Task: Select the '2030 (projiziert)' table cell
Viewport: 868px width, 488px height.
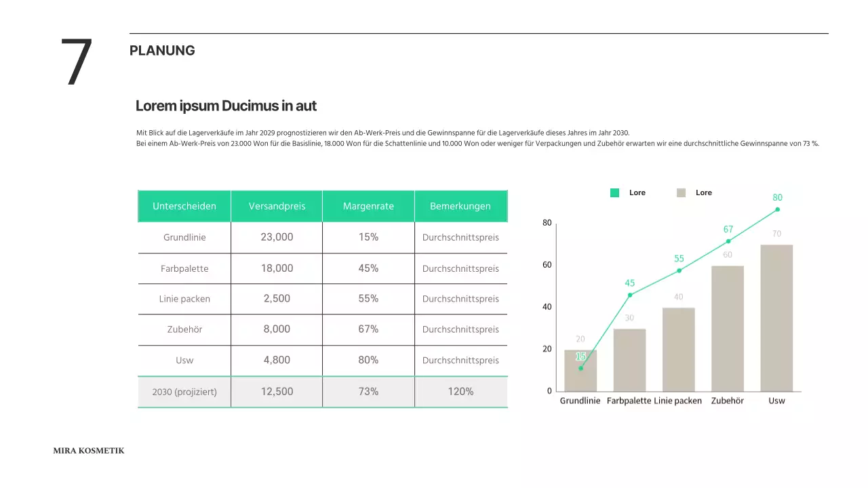Action: point(184,392)
